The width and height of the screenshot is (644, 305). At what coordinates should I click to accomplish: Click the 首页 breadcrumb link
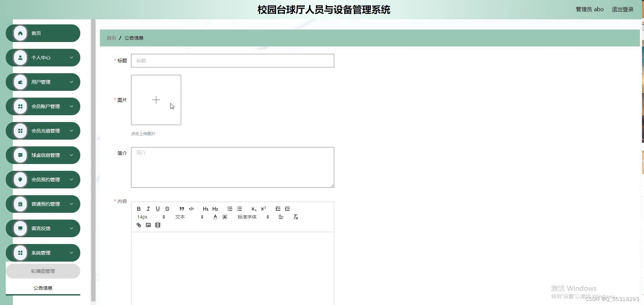(111, 38)
